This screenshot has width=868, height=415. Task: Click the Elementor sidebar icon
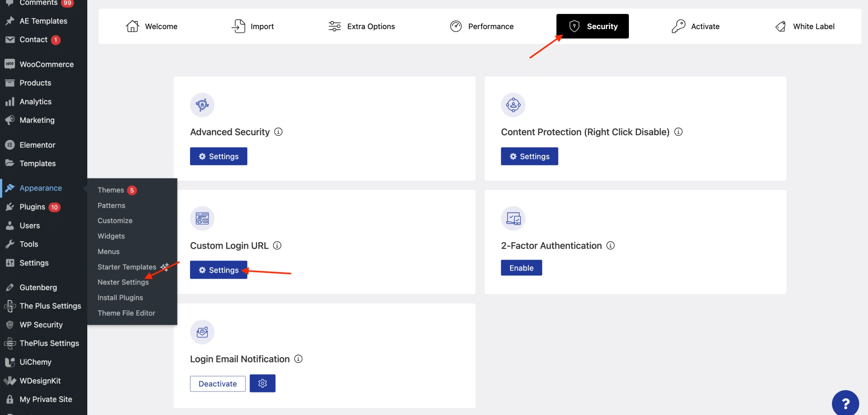tap(10, 145)
